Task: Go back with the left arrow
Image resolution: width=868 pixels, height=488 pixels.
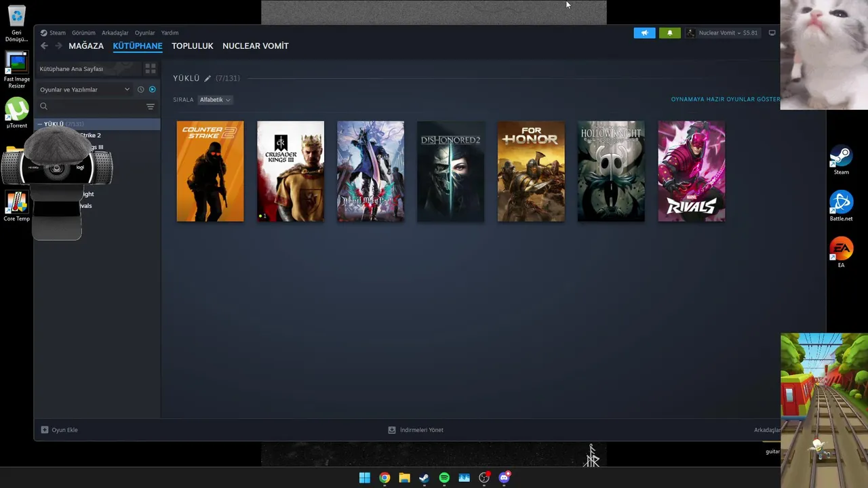Action: coord(44,45)
